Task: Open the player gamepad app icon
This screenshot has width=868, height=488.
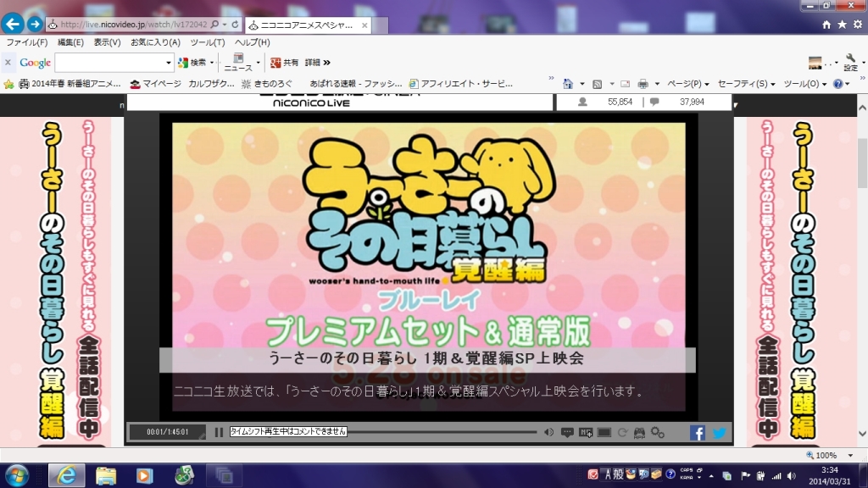Action: tap(639, 432)
